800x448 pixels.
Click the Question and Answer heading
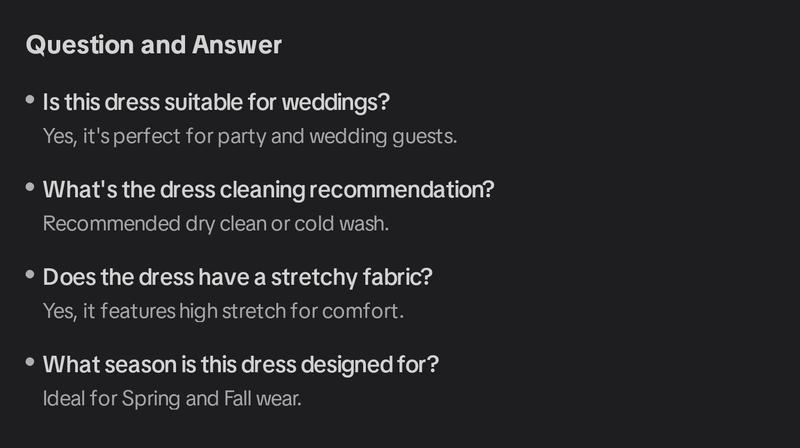pos(154,45)
